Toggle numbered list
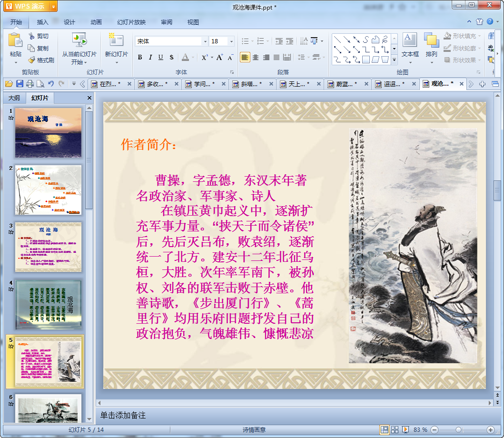The image size is (504, 438). 261,41
